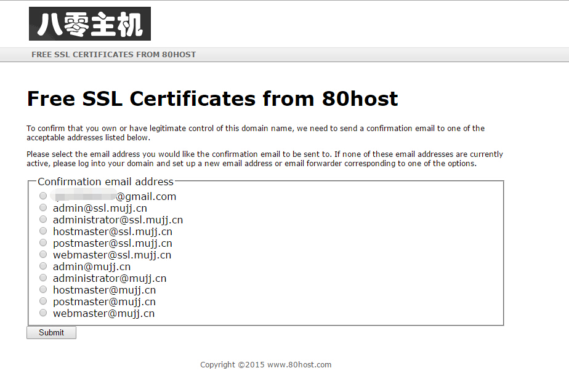Select admin@mujj.cn radio button
The width and height of the screenshot is (569, 392).
click(x=43, y=266)
